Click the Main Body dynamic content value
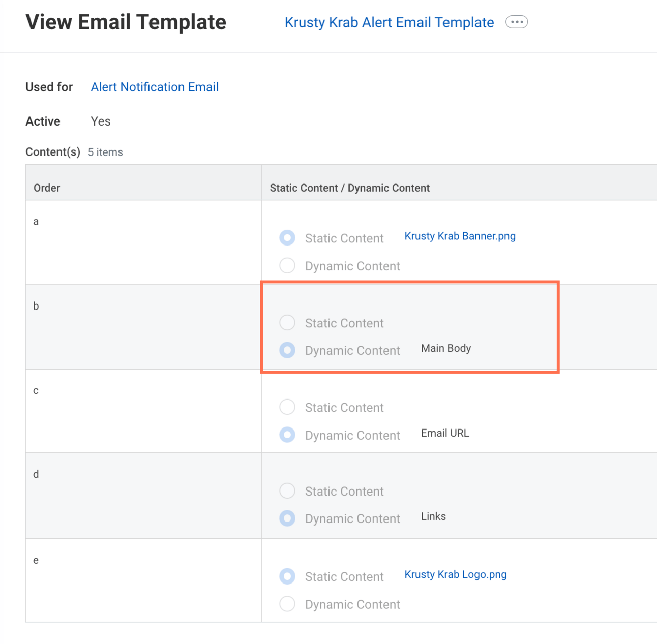Image resolution: width=657 pixels, height=644 pixels. 446,349
